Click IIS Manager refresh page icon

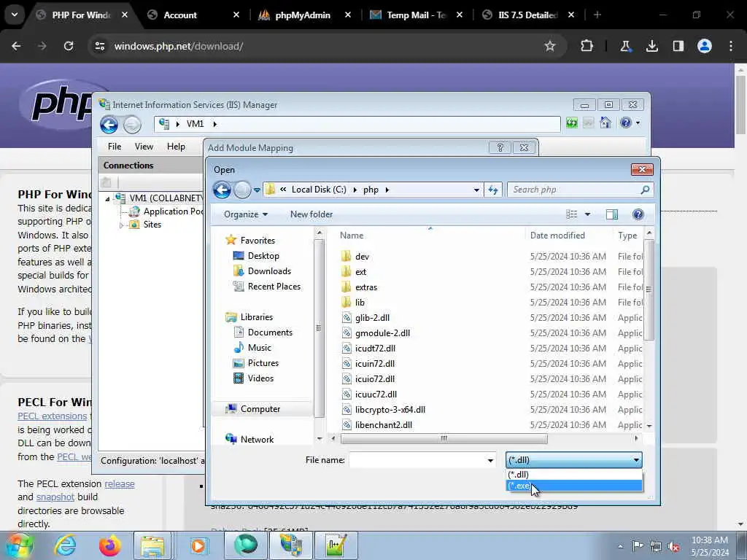[x=572, y=123]
